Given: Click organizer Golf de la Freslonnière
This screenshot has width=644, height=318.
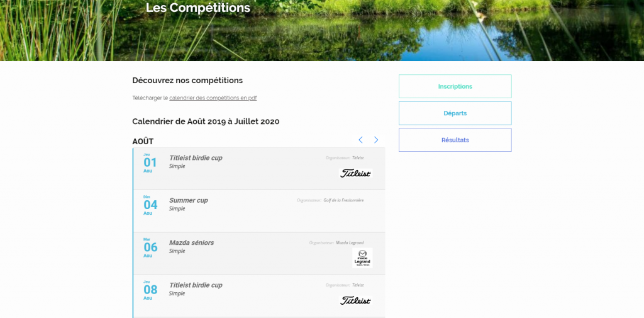Looking at the screenshot, I should click(x=343, y=200).
